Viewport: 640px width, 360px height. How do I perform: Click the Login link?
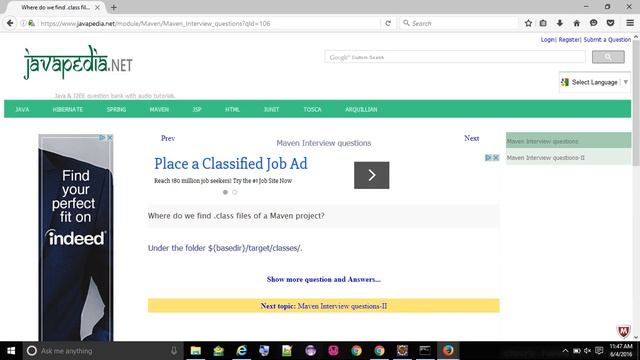tap(548, 40)
